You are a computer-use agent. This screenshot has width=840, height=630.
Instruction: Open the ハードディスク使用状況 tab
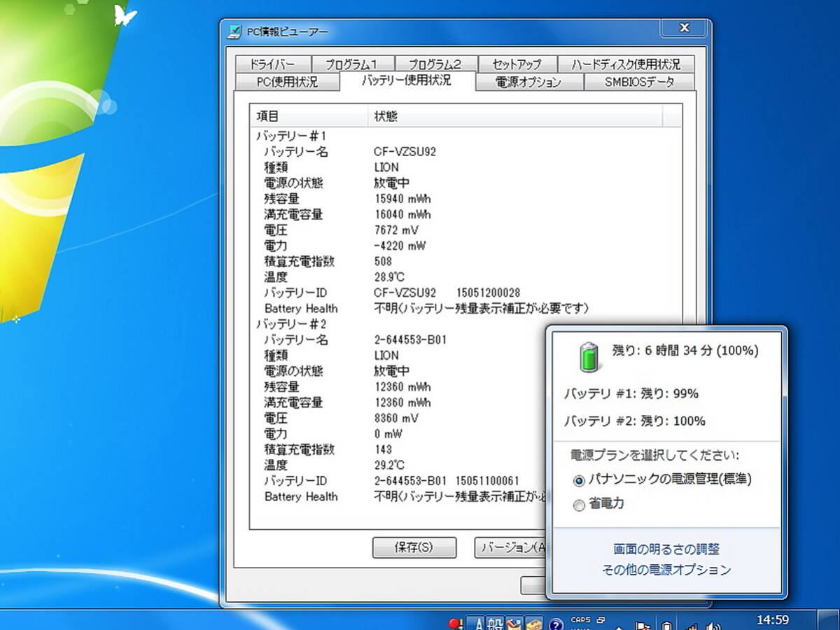(625, 64)
